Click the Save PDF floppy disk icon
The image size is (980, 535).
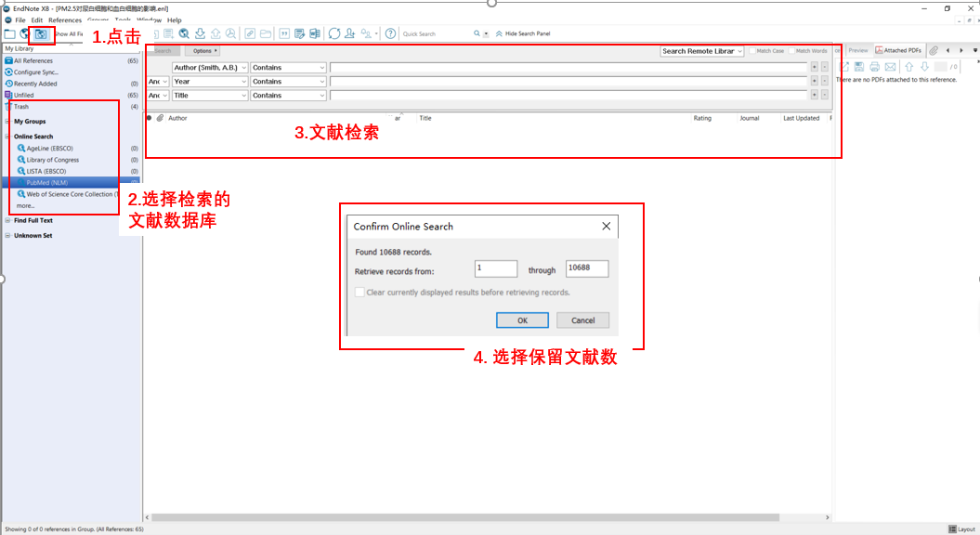(x=859, y=66)
